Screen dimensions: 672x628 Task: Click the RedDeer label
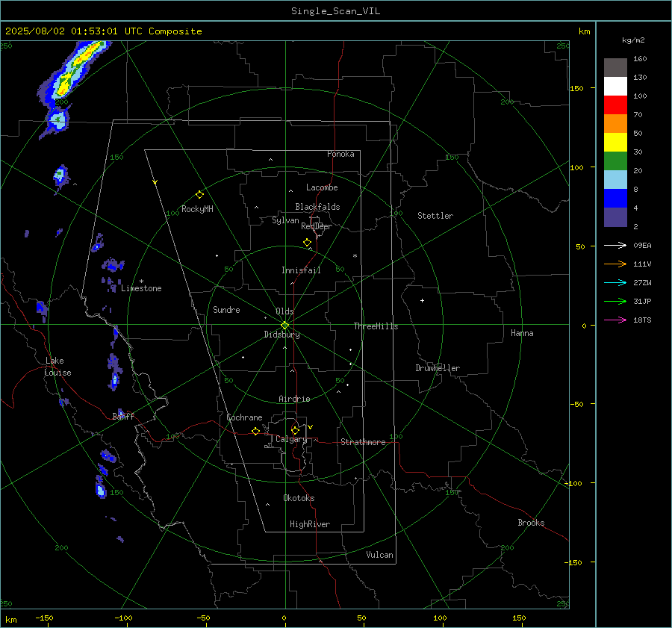point(317,226)
